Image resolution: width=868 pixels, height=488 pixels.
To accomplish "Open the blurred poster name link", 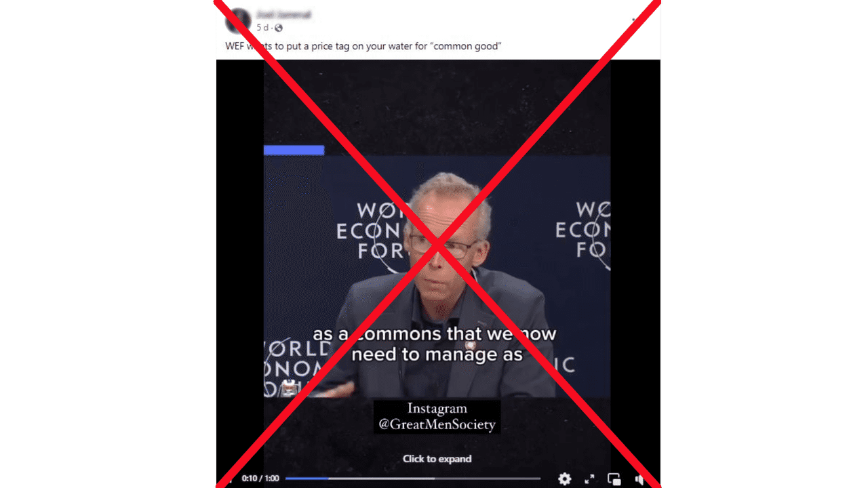I will 283,14.
